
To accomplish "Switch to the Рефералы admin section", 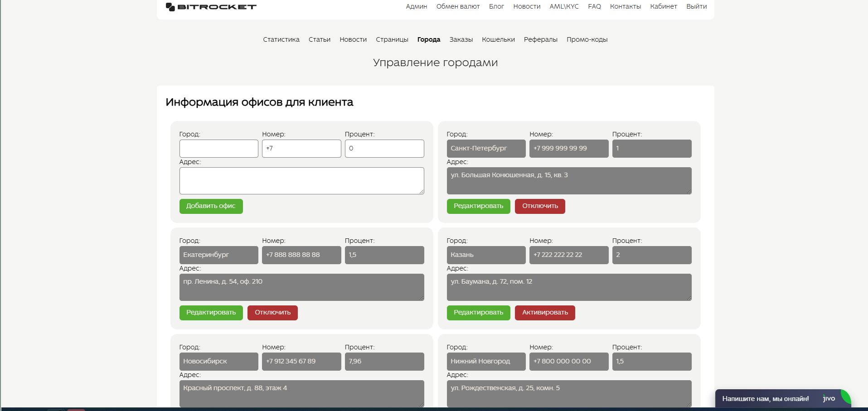I will point(540,39).
